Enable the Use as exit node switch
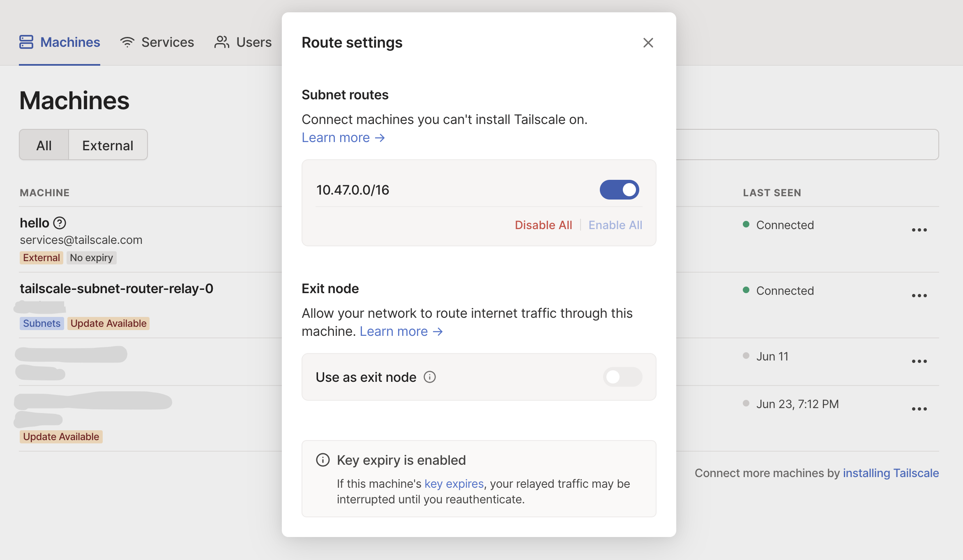963x560 pixels. [622, 377]
